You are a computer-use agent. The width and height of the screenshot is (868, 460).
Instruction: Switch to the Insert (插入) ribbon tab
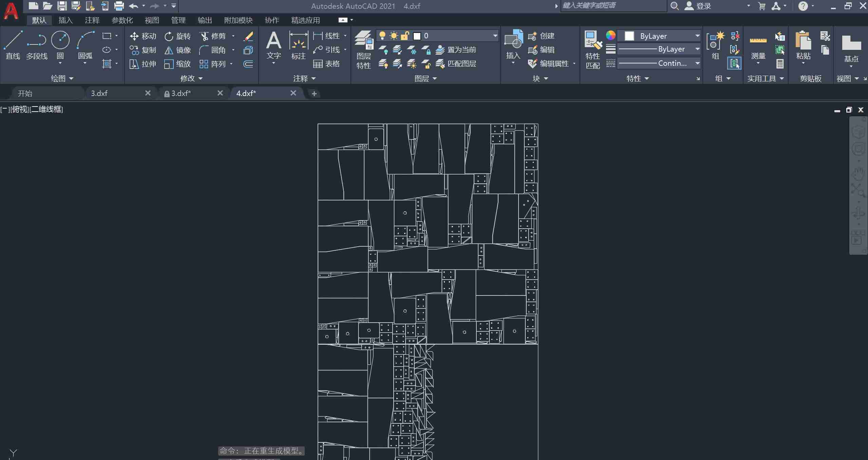(65, 20)
